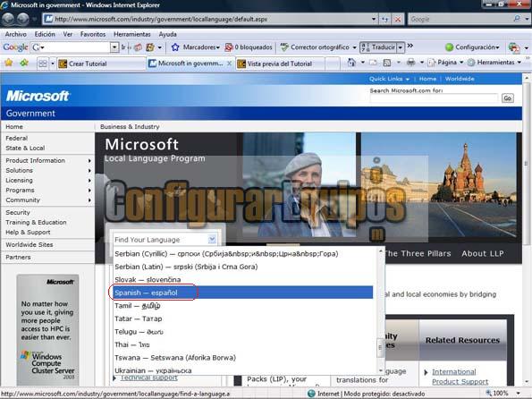Screen dimensions: 532x399
Task: Expand the Product Information submenu
Action: (x=89, y=161)
